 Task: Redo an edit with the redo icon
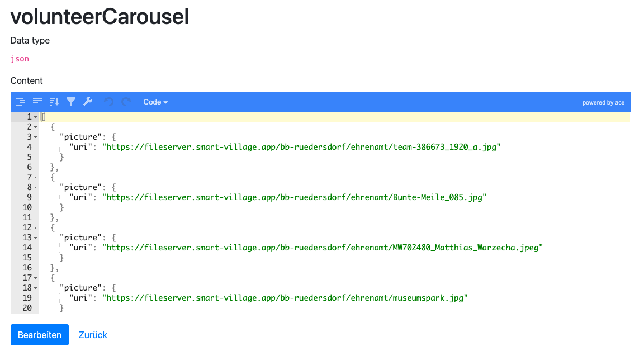(x=125, y=101)
